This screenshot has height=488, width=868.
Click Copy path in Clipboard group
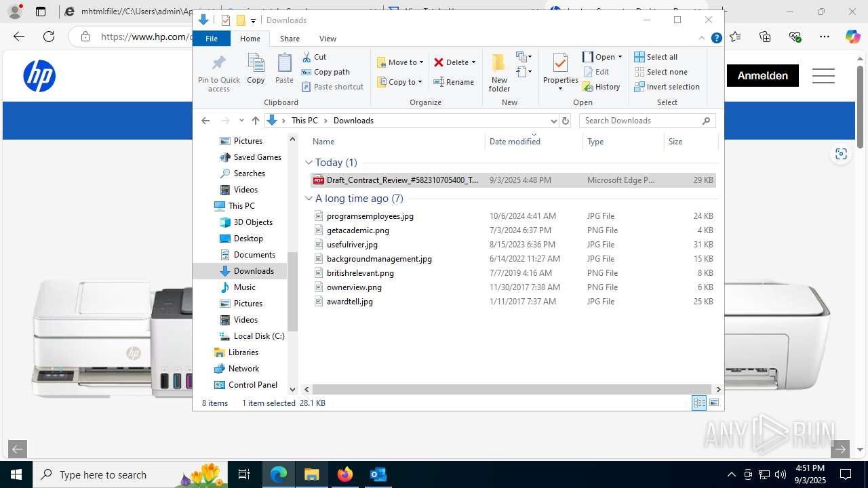(325, 72)
